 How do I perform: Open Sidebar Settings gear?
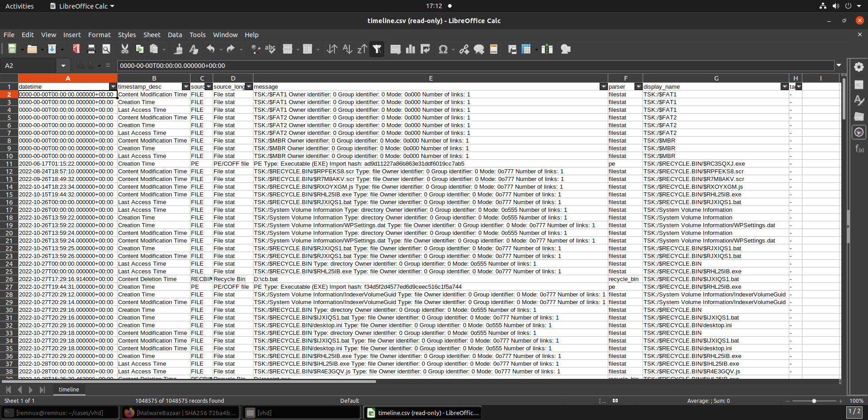(x=858, y=67)
